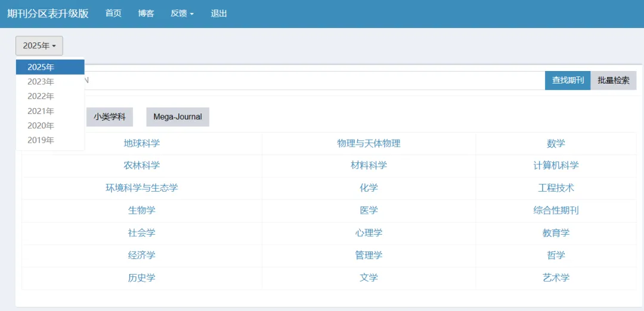This screenshot has height=311, width=644.
Task: Open the 地球科学 category link
Action: pyautogui.click(x=142, y=144)
